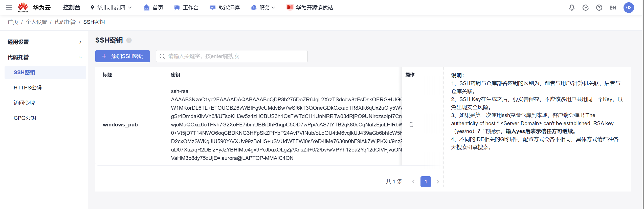
Task: Click the 操作 column header
Action: coord(410,75)
